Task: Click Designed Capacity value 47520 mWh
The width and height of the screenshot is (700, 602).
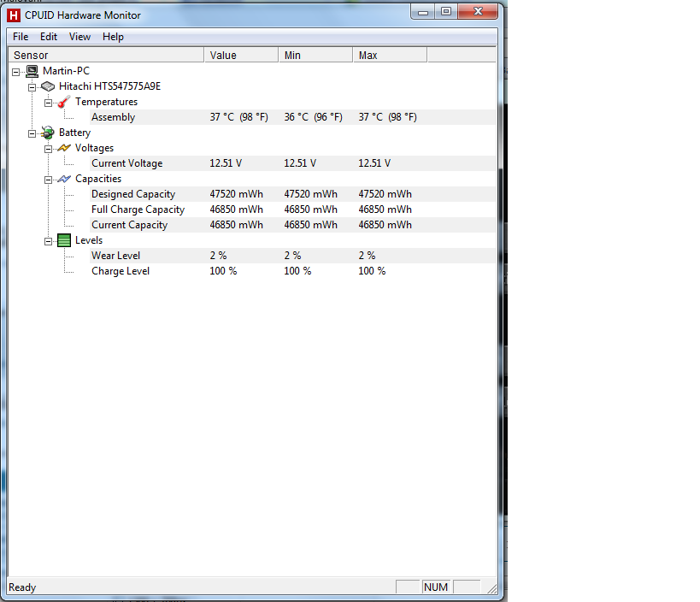Action: tap(236, 194)
